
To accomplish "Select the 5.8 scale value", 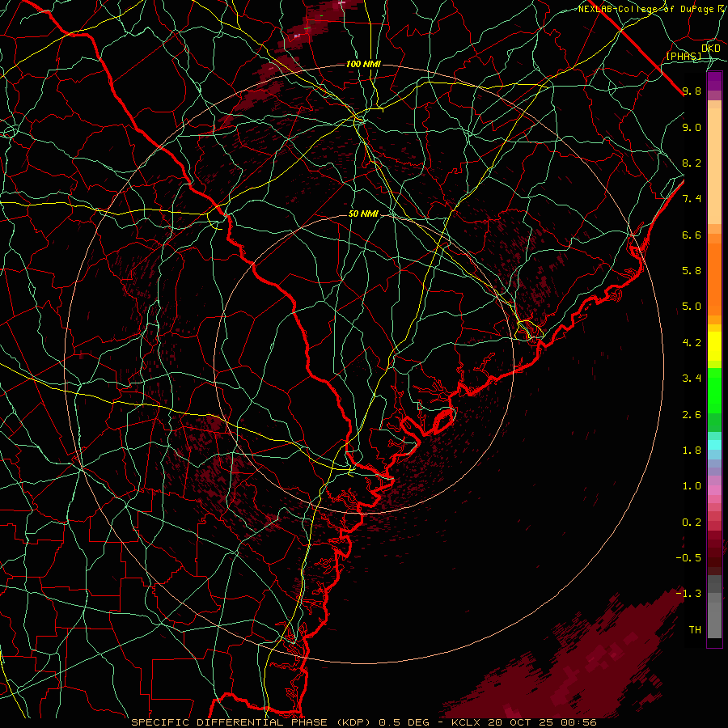I will (x=692, y=271).
